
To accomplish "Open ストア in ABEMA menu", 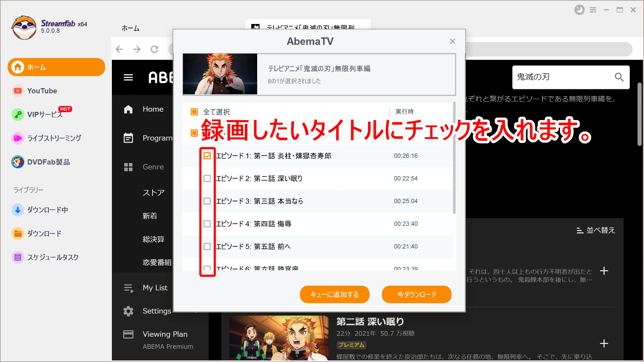I will (x=154, y=193).
